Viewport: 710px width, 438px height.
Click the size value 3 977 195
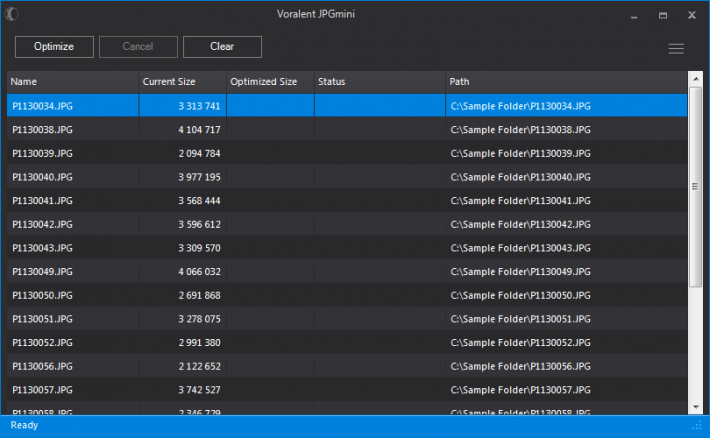pos(199,177)
